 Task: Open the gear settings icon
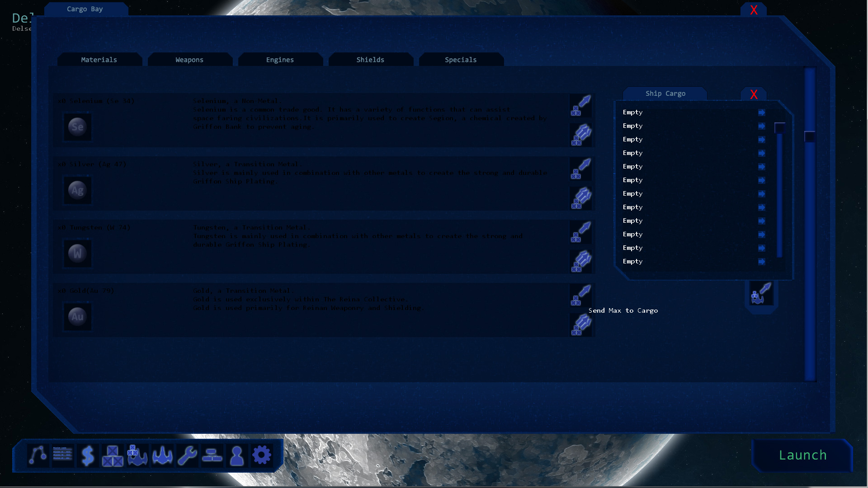[262, 455]
